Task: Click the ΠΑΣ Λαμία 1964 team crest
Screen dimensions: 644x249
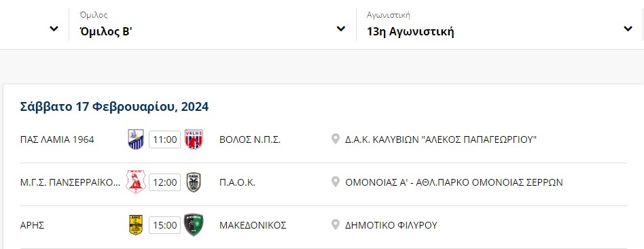Action: pyautogui.click(x=136, y=139)
